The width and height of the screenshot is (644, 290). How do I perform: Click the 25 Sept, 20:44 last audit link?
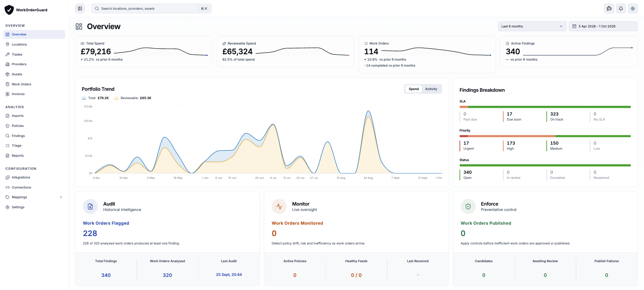pos(229,275)
